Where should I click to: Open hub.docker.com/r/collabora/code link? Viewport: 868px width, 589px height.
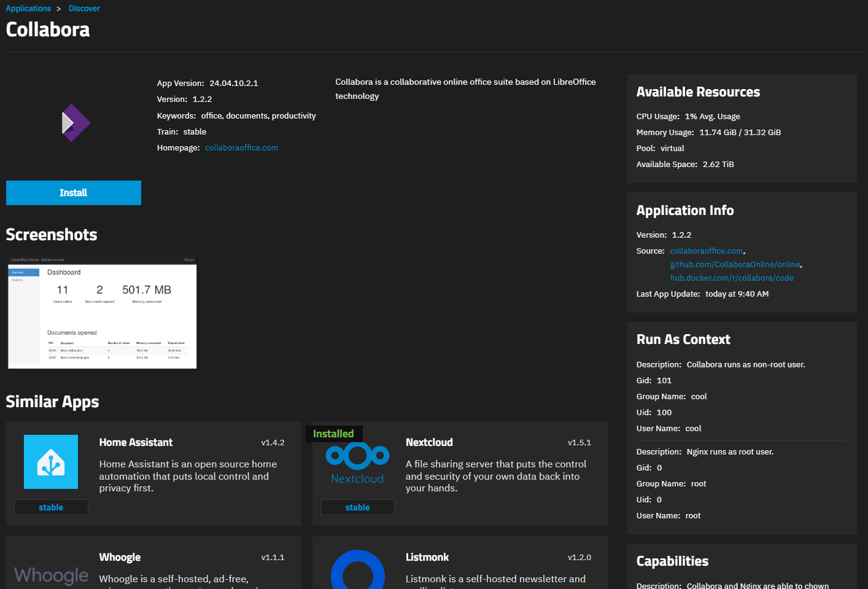coord(732,278)
